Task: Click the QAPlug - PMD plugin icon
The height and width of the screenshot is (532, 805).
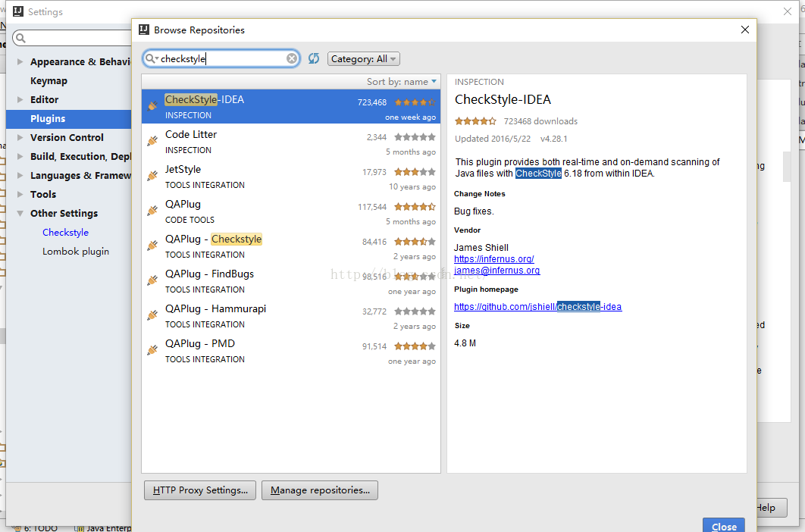Action: [152, 350]
